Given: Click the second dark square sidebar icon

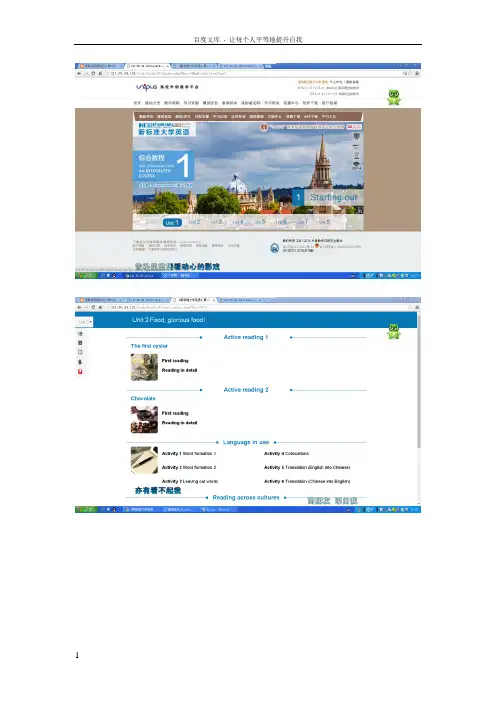Looking at the screenshot, I should [x=80, y=343].
